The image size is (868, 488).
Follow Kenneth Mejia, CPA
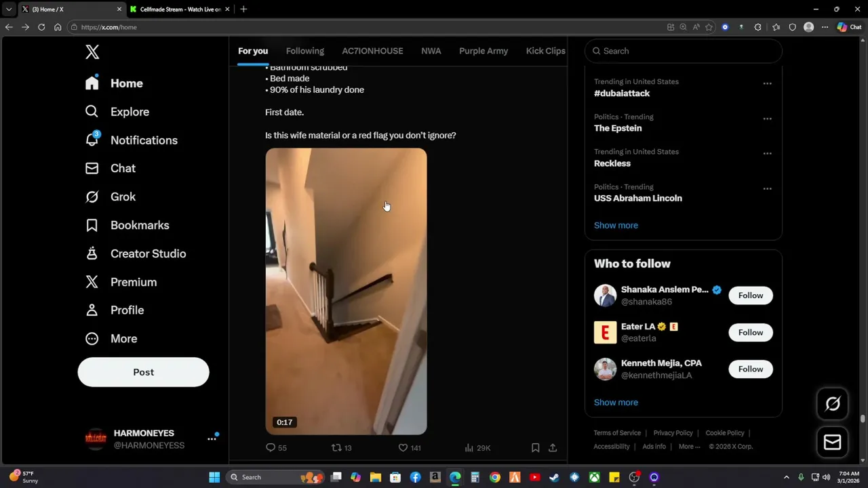[751, 369]
